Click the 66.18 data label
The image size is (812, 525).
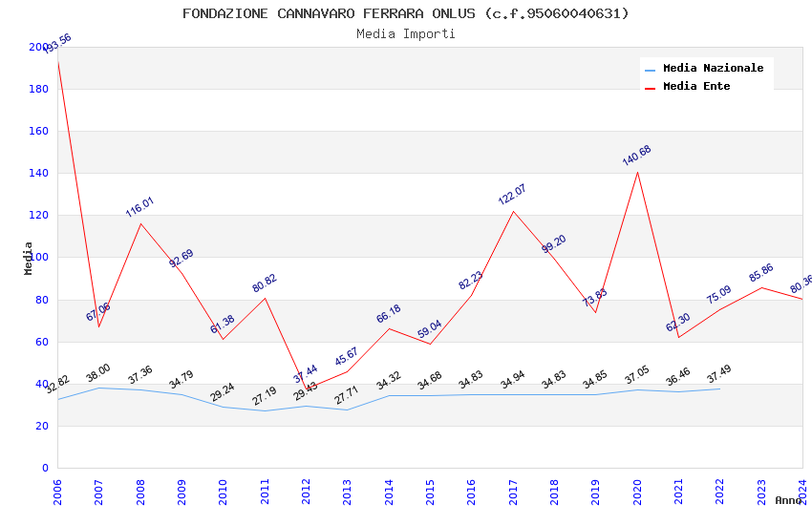coord(389,314)
